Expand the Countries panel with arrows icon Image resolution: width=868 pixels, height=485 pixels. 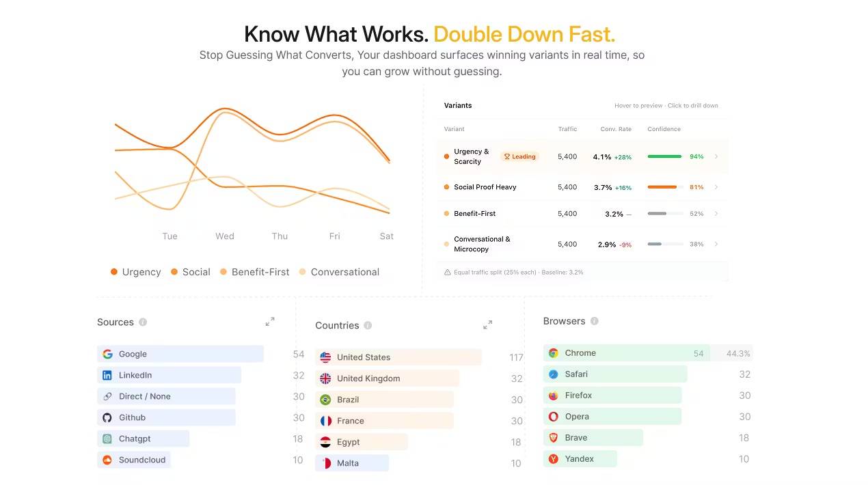click(487, 324)
